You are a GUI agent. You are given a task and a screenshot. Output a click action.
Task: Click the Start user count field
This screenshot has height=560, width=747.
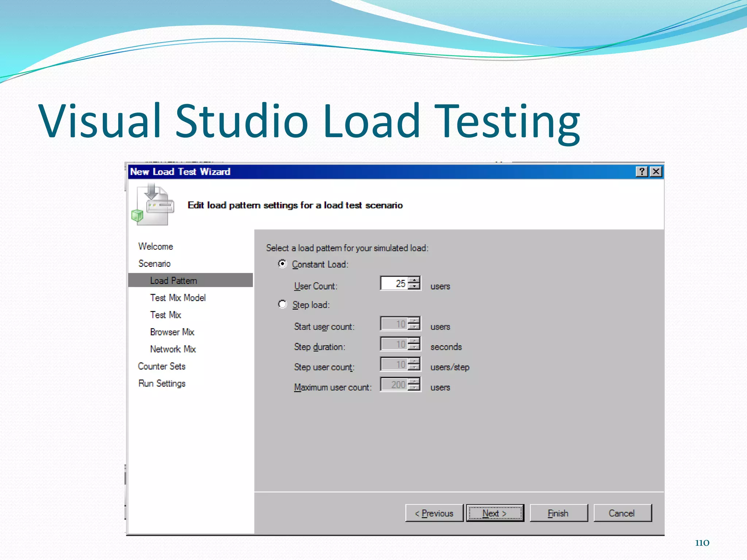coord(394,324)
